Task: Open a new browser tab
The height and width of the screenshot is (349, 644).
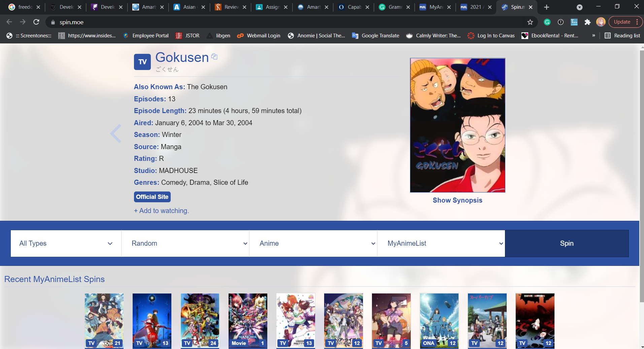Action: click(x=546, y=7)
